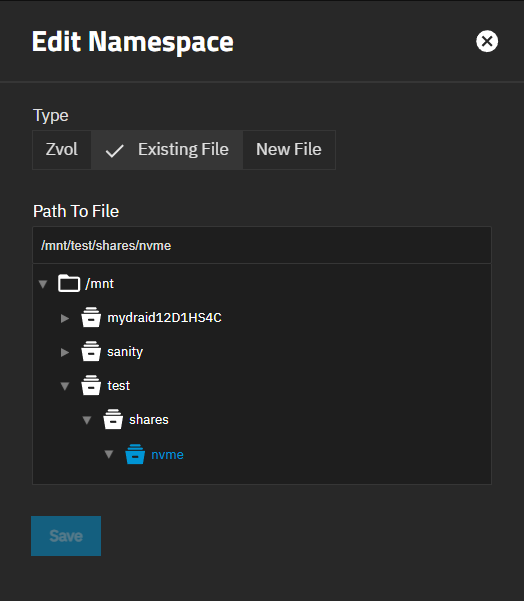Click the Save button
Image resolution: width=524 pixels, height=601 pixels.
click(66, 536)
